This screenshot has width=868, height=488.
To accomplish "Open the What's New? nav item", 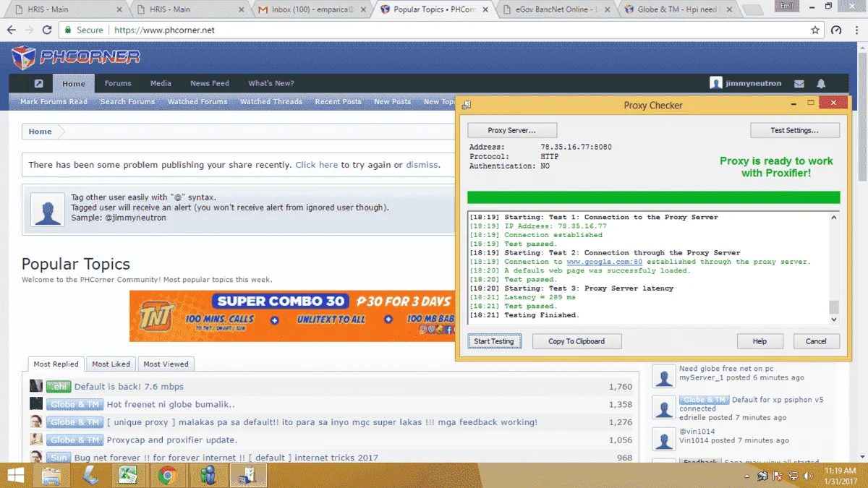I will click(271, 83).
